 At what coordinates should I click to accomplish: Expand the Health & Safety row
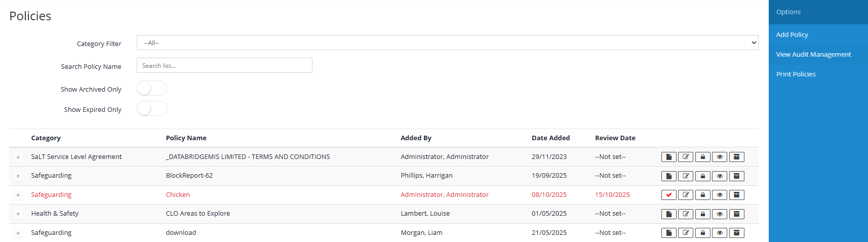pos(18,214)
